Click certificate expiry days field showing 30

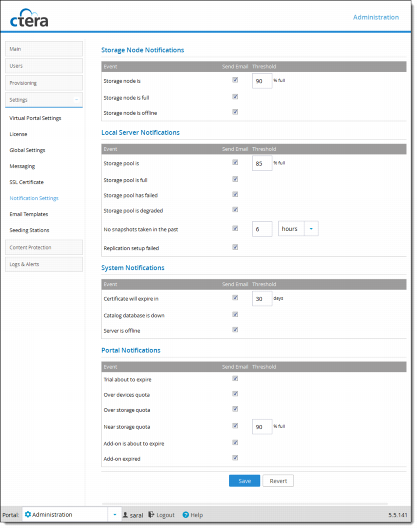tap(262, 299)
